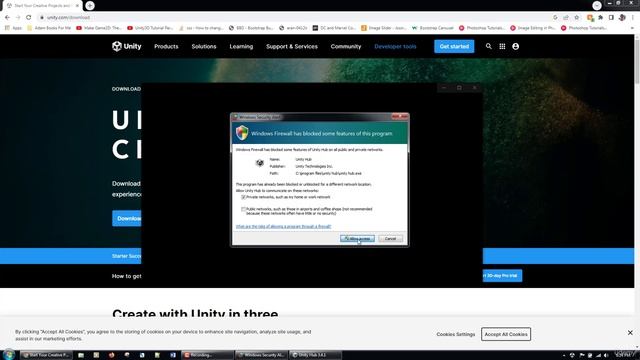Click Allow access in the firewall dialog
This screenshot has width=640, height=360.
click(x=357, y=238)
